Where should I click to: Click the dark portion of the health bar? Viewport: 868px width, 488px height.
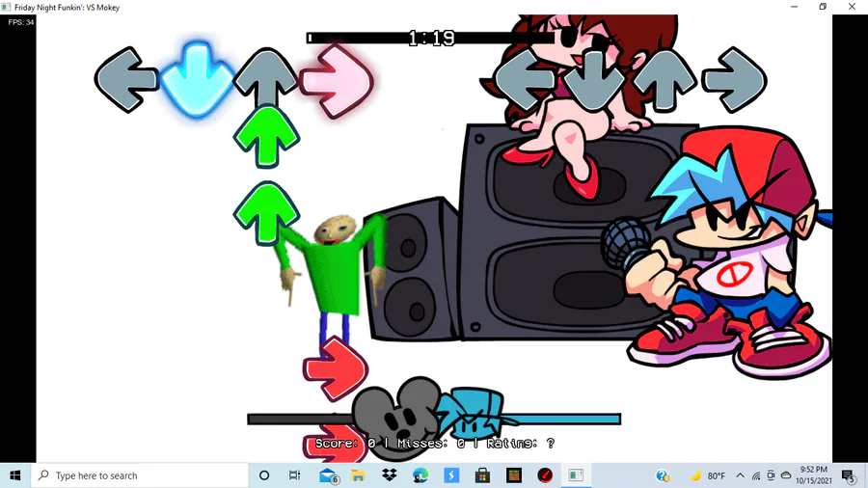[x=300, y=420]
